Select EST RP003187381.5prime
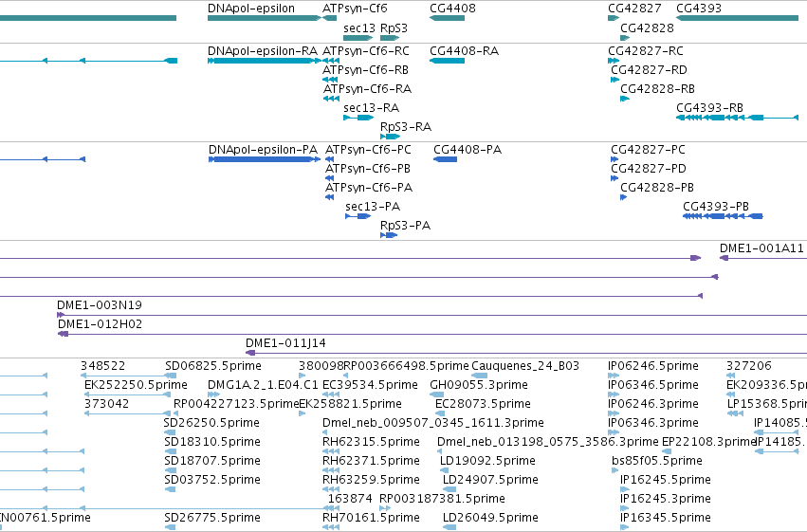This screenshot has height=532, width=807. 442,500
